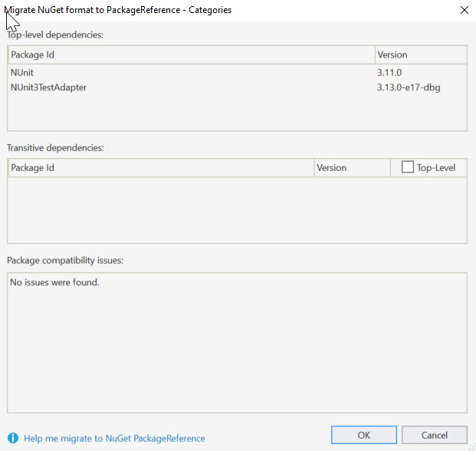Select the NUnit package row

coord(23,72)
